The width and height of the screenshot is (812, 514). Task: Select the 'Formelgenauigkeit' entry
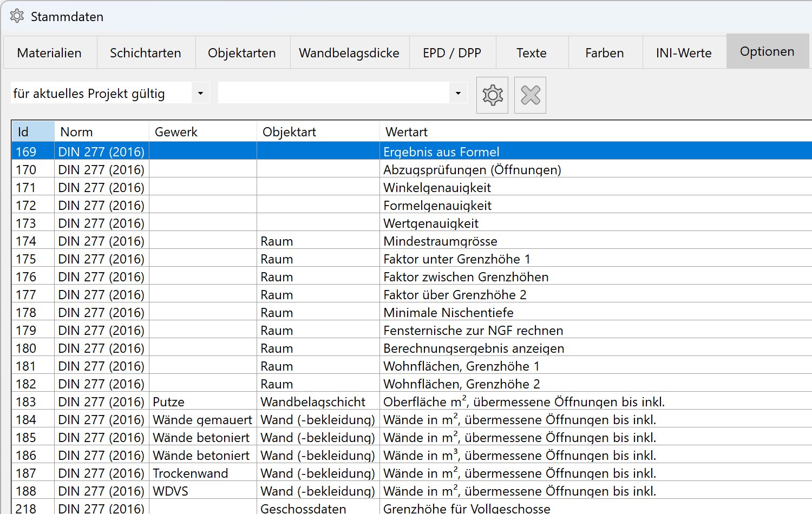point(411,205)
